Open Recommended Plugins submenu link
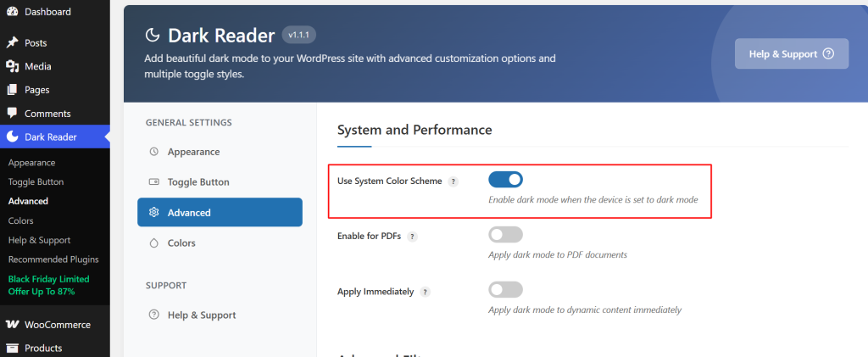This screenshot has width=868, height=357. click(53, 259)
